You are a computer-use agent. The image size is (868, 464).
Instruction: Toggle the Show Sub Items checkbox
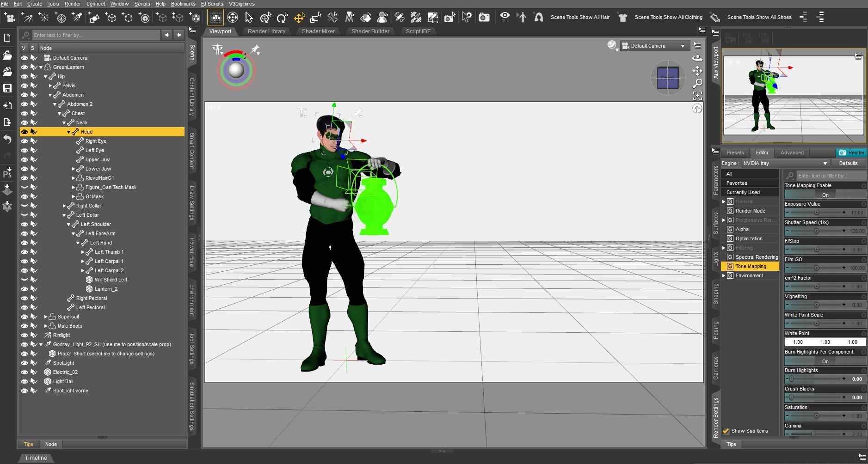click(726, 431)
